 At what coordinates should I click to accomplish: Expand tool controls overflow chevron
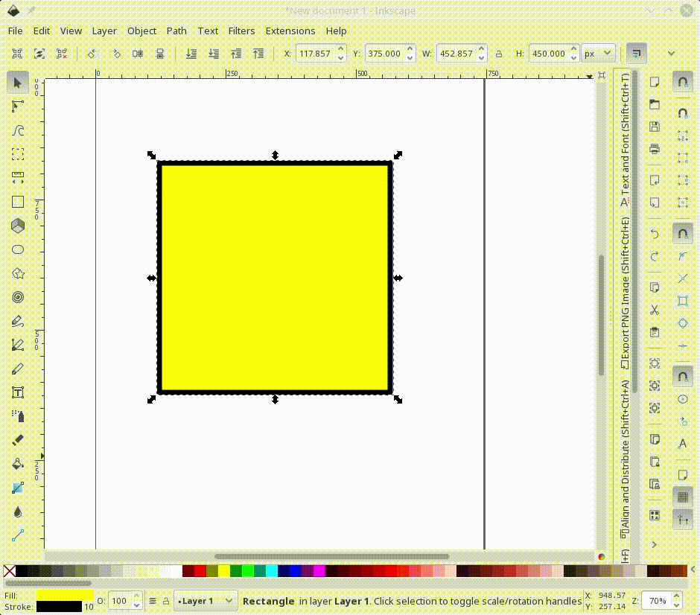[671, 54]
